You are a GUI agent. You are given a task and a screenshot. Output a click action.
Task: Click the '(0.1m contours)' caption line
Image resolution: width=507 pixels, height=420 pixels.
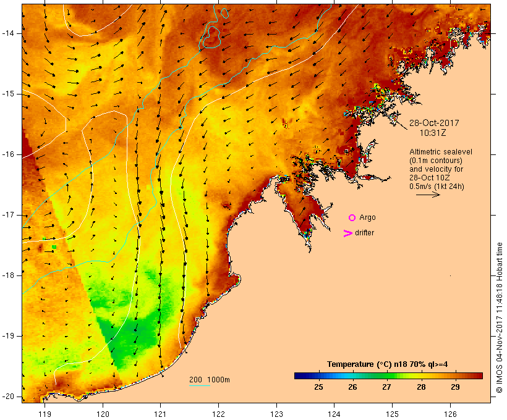[x=436, y=161]
